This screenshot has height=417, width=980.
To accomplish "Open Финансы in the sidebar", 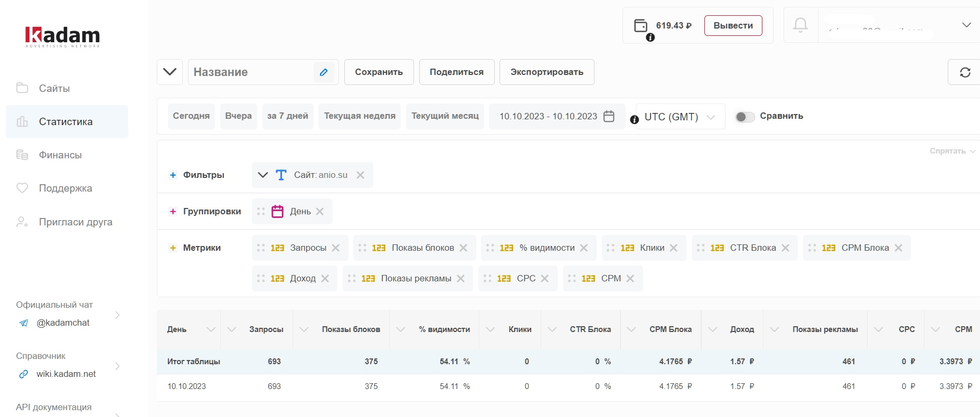I will coord(67,155).
